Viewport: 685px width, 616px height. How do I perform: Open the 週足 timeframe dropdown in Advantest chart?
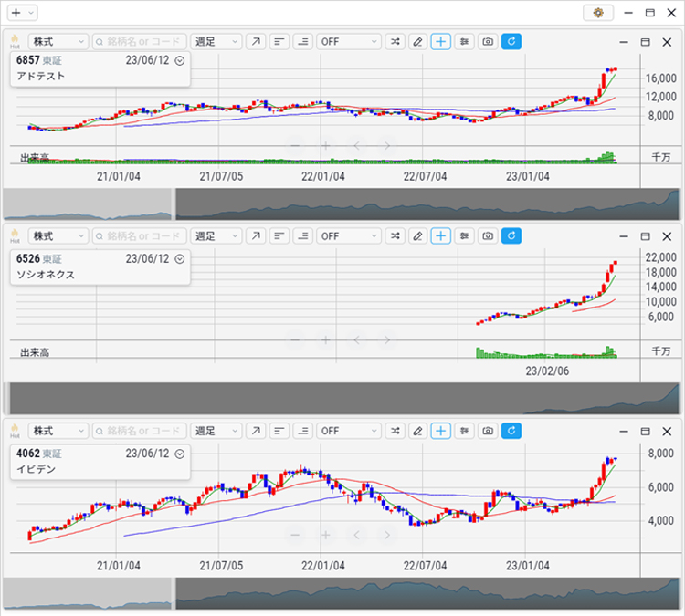[216, 42]
